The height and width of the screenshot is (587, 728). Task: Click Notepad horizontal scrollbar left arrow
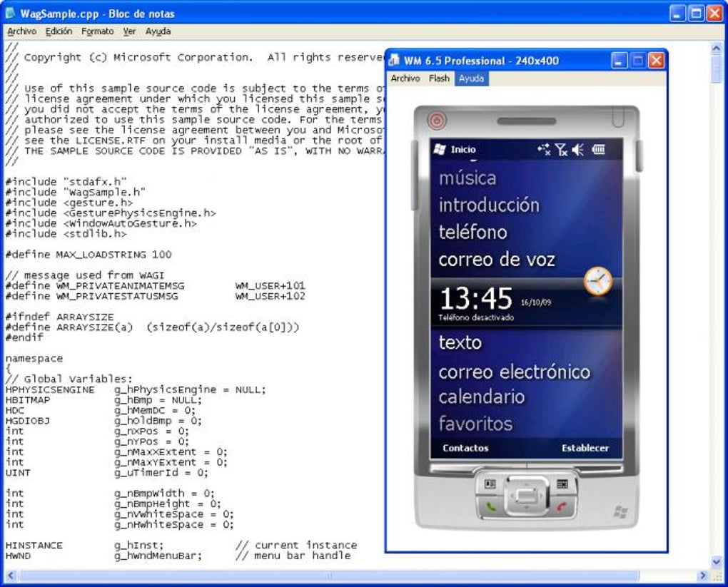[x=11, y=576]
